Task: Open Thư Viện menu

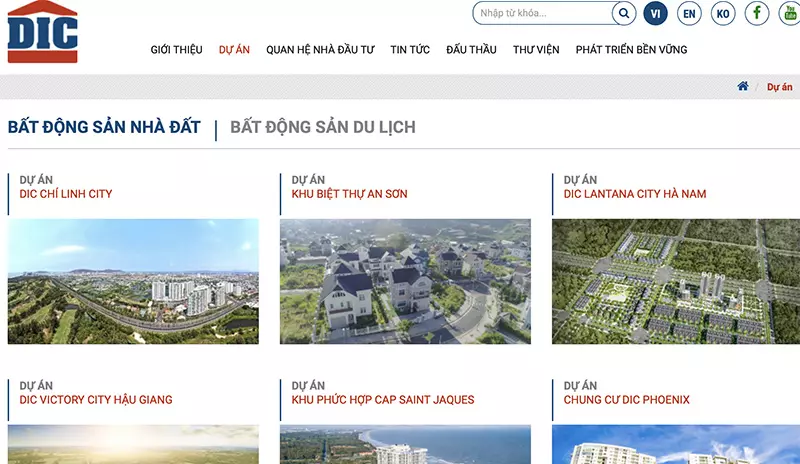Action: 536,50
